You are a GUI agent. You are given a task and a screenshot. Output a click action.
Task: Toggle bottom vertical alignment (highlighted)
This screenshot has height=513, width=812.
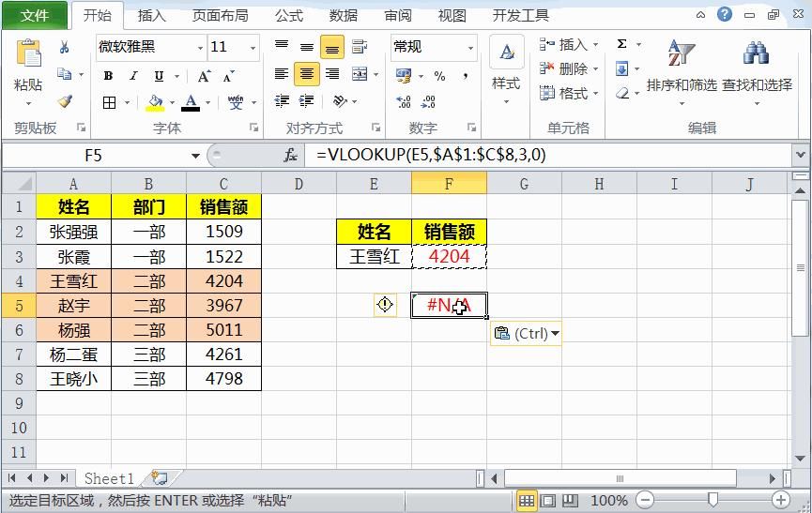coord(332,48)
